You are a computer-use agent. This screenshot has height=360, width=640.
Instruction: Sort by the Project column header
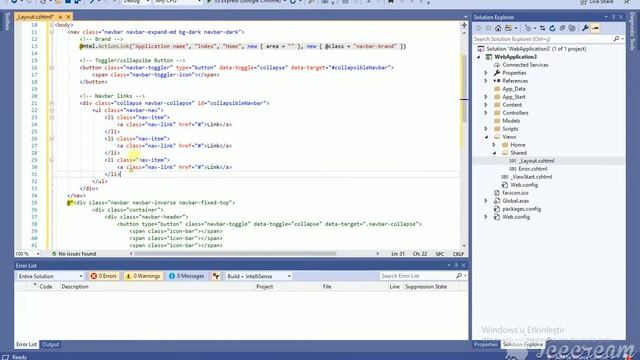tap(264, 287)
